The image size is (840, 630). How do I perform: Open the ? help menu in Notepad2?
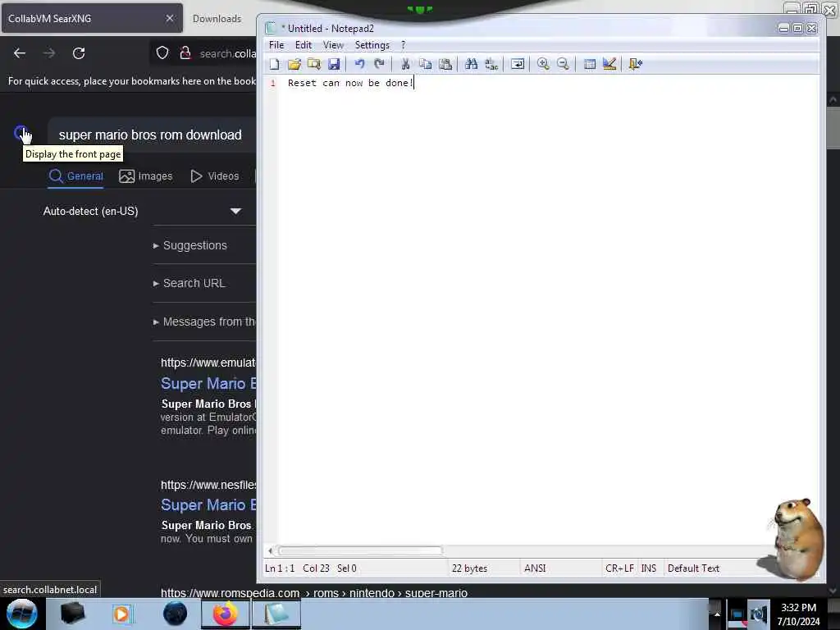click(404, 45)
